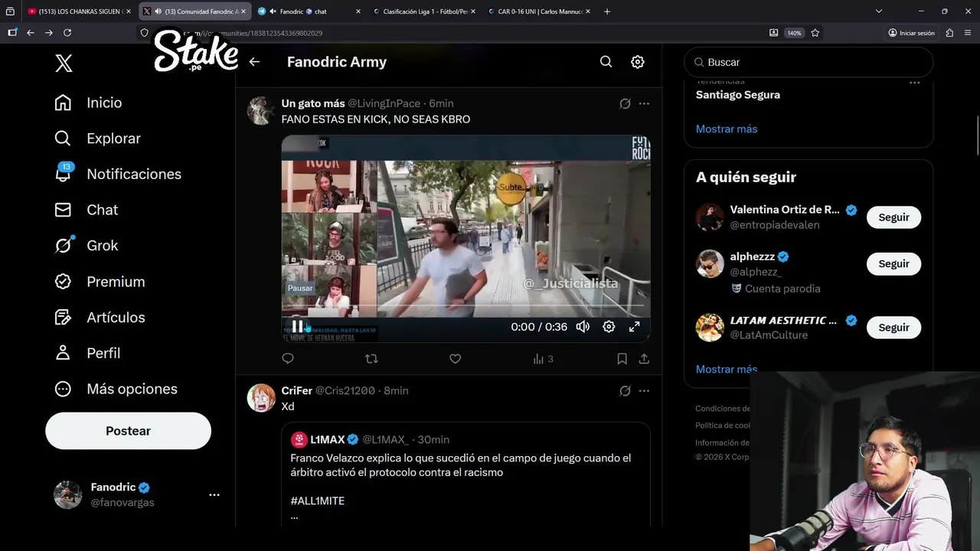This screenshot has width=980, height=551.
Task: Mute the video volume
Action: click(x=583, y=327)
